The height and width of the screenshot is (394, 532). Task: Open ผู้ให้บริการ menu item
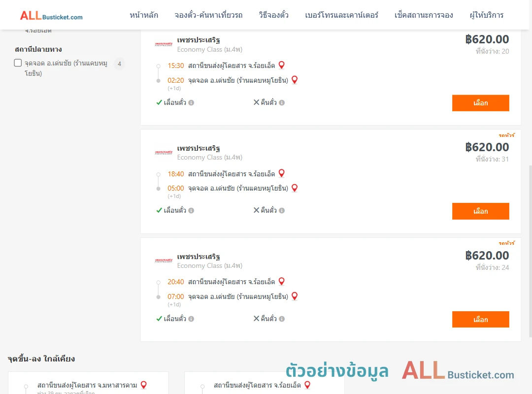click(487, 15)
